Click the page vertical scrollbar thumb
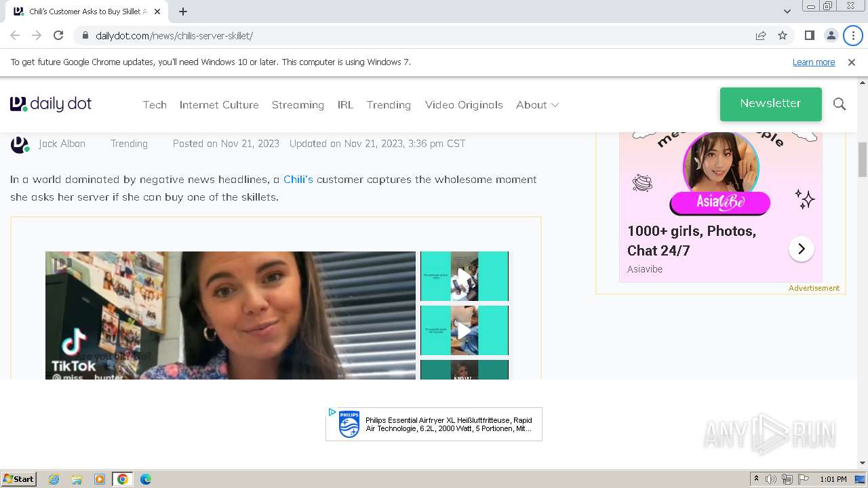Image resolution: width=868 pixels, height=488 pixels. [x=863, y=159]
